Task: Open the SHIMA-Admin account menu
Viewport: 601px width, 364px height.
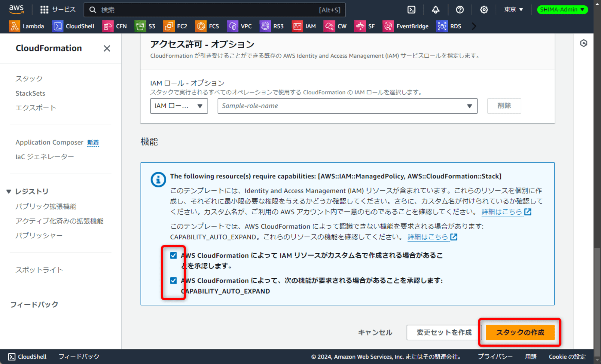Action: [562, 10]
